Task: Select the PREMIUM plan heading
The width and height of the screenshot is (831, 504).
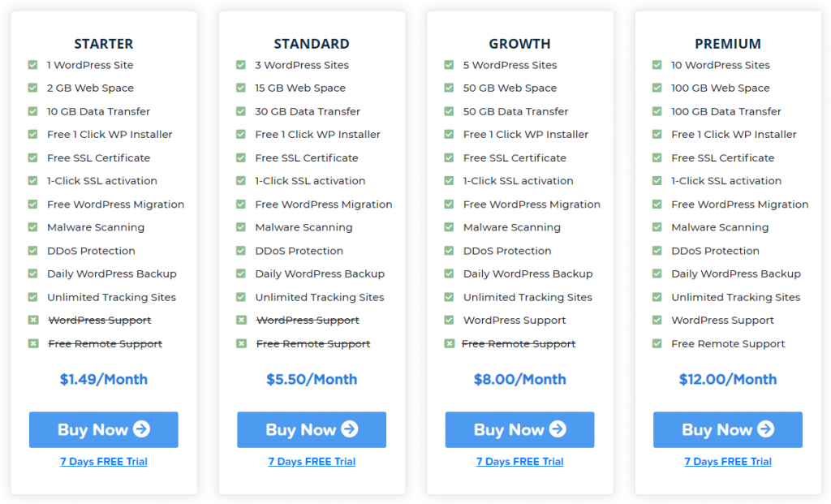Action: (728, 44)
